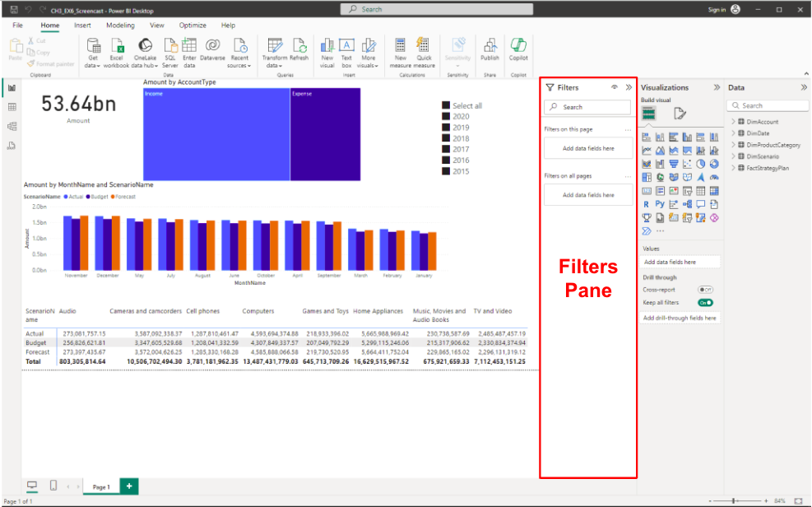812x507 pixels.
Task: Click the Refresh icon in Queries
Action: pyautogui.click(x=299, y=46)
